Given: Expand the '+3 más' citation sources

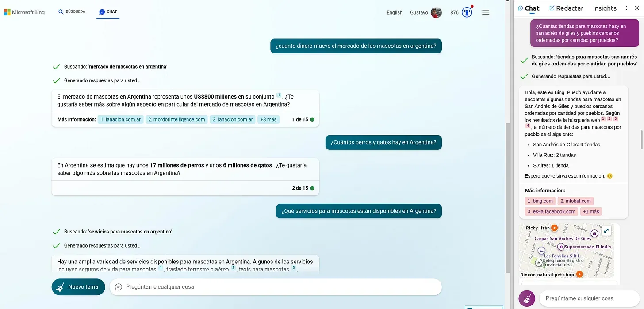Looking at the screenshot, I should click(268, 119).
